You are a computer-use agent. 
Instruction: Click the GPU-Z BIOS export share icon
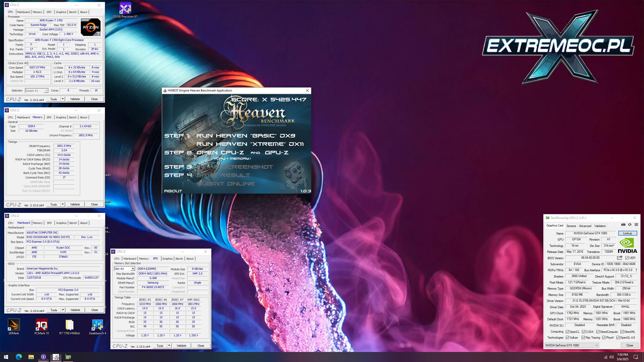[x=620, y=258]
